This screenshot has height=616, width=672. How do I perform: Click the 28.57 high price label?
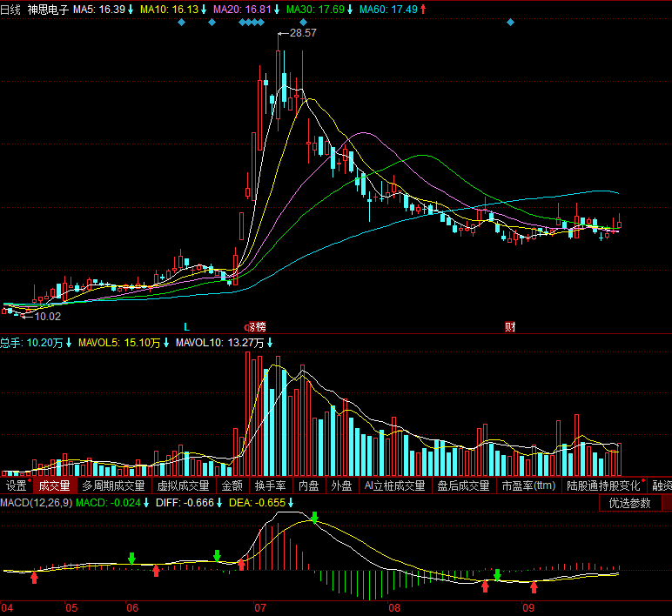302,33
